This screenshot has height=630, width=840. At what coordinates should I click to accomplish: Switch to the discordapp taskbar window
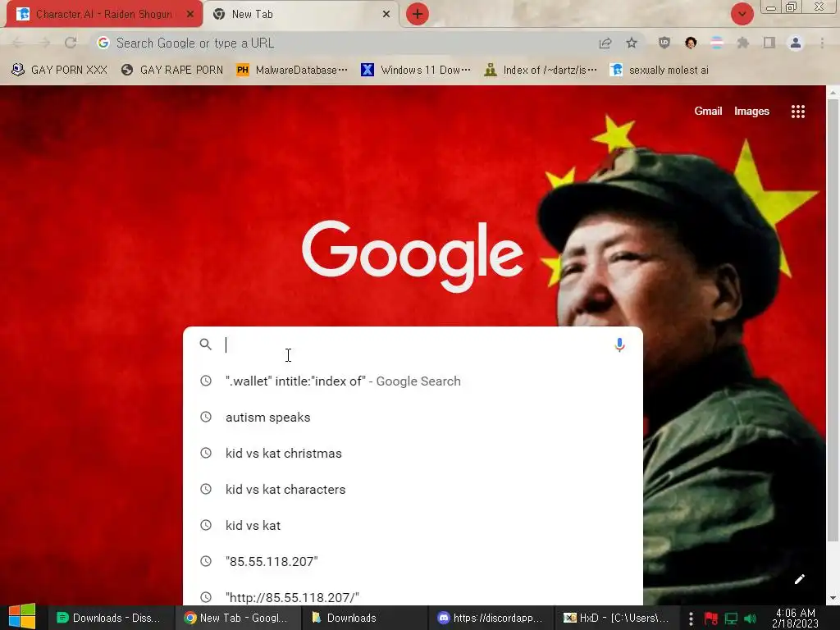click(x=491, y=618)
